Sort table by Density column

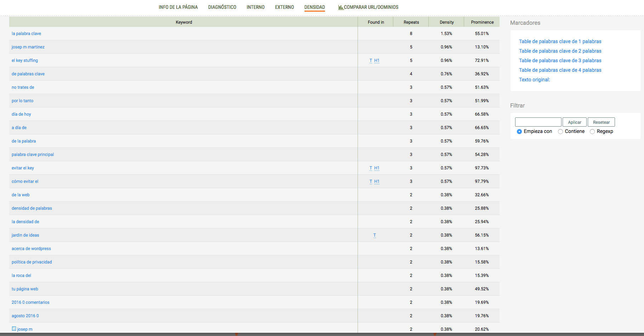pos(446,22)
